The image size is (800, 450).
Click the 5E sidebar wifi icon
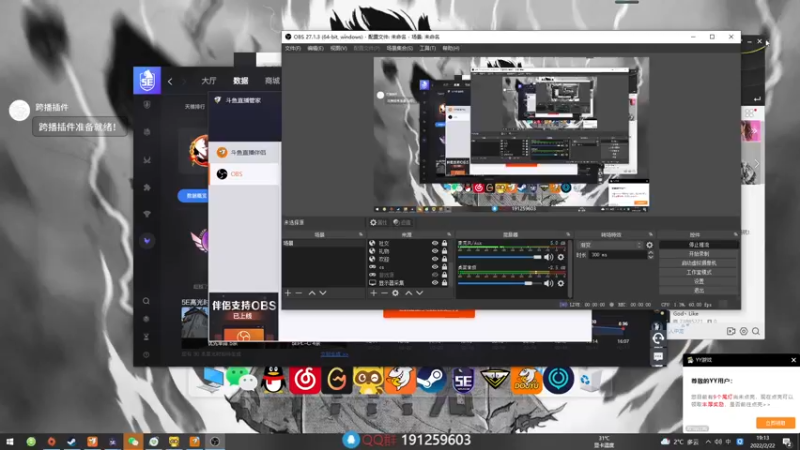pos(147,214)
